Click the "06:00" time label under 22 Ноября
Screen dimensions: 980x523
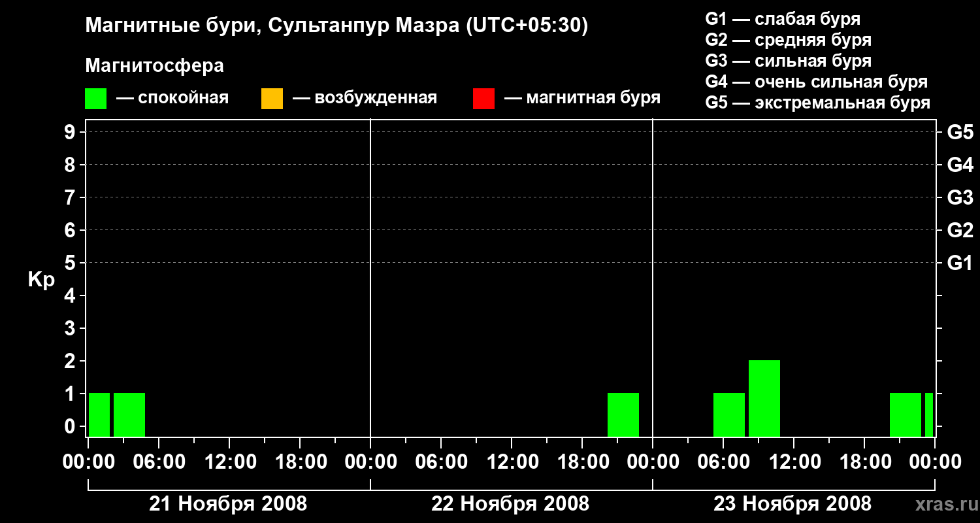[440, 462]
